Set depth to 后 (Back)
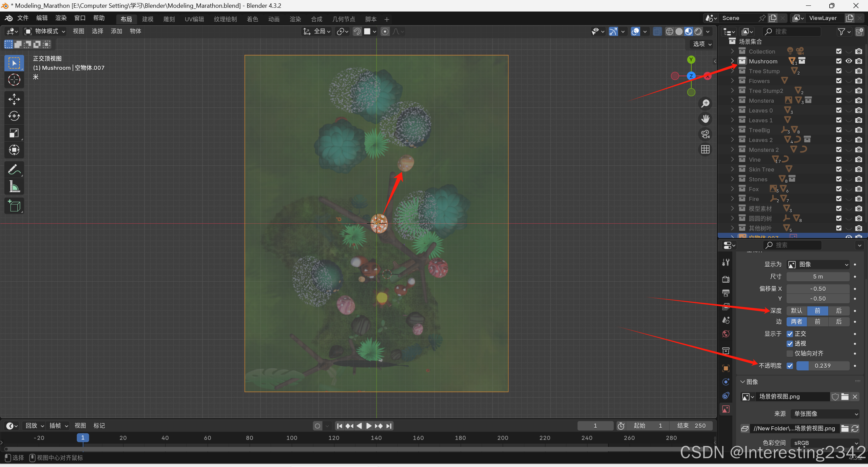The width and height of the screenshot is (868, 467). click(838, 311)
